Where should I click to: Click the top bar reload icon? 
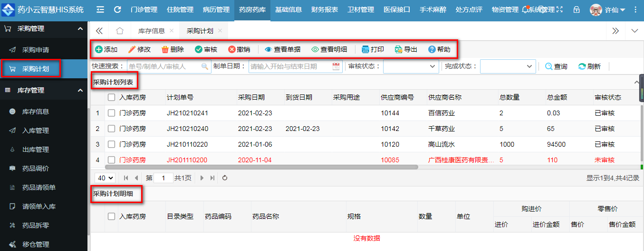tap(117, 9)
